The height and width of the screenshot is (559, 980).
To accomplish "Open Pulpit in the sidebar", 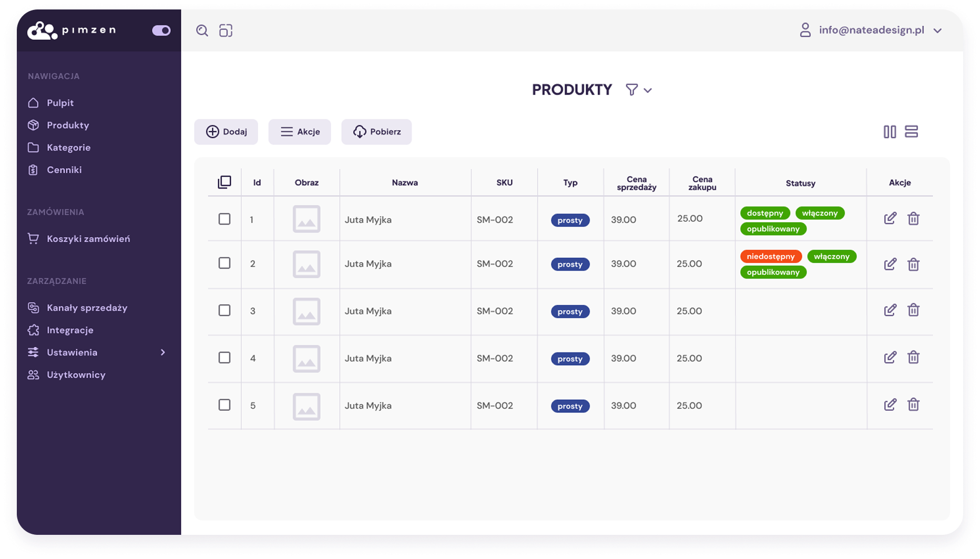I will point(50,102).
